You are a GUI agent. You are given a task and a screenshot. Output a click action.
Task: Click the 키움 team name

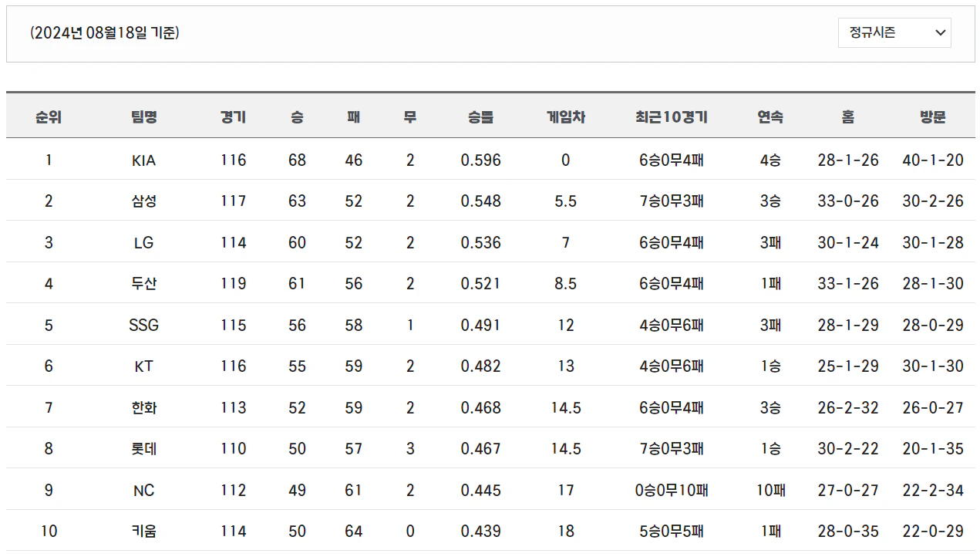click(145, 531)
